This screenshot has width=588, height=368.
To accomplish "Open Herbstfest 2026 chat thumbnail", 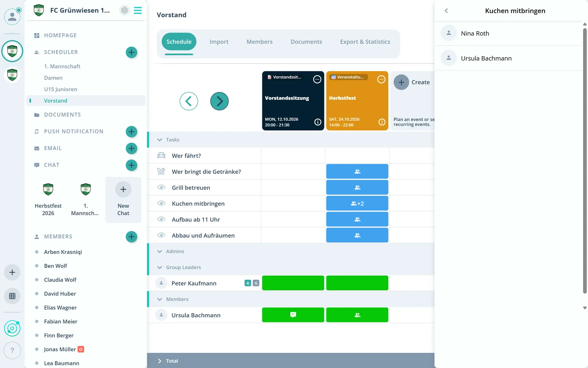I will click(48, 200).
